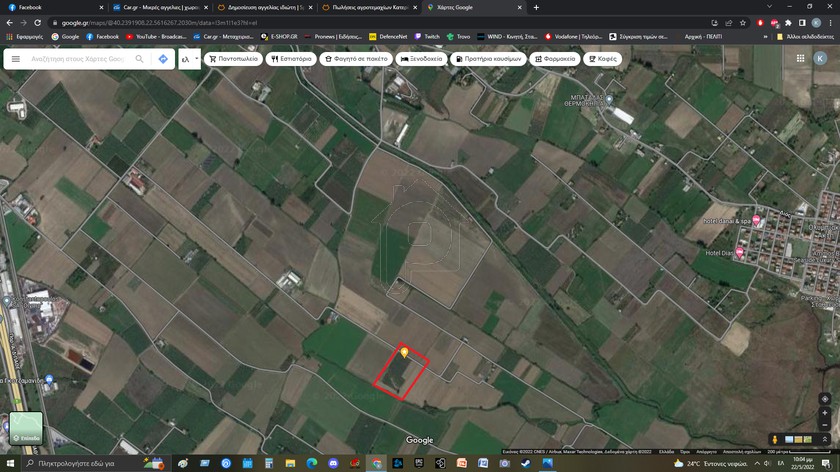
Task: Filter map by Φαρμακεία (pharmacies)
Action: click(x=555, y=59)
